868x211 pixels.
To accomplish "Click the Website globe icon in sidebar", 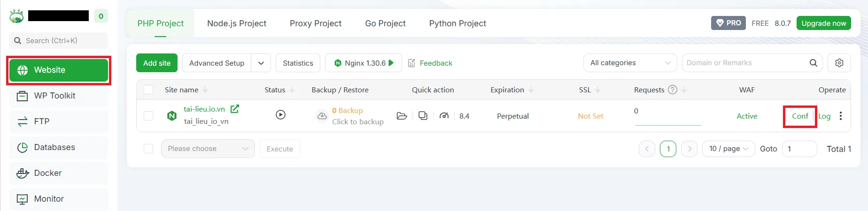I will [x=23, y=70].
